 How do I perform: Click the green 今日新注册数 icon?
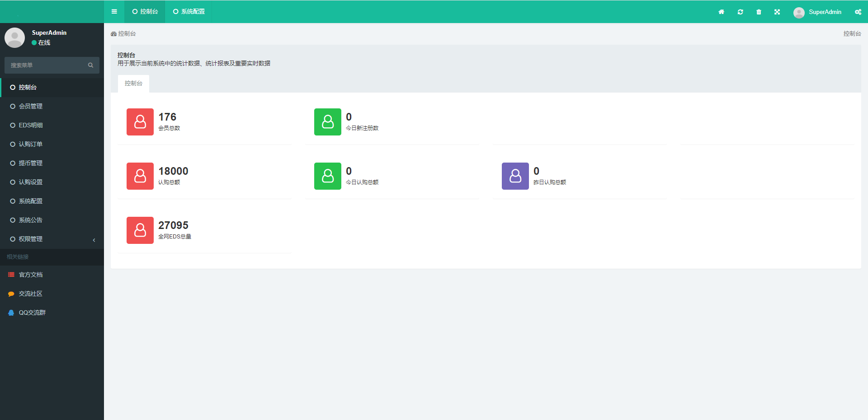[327, 122]
